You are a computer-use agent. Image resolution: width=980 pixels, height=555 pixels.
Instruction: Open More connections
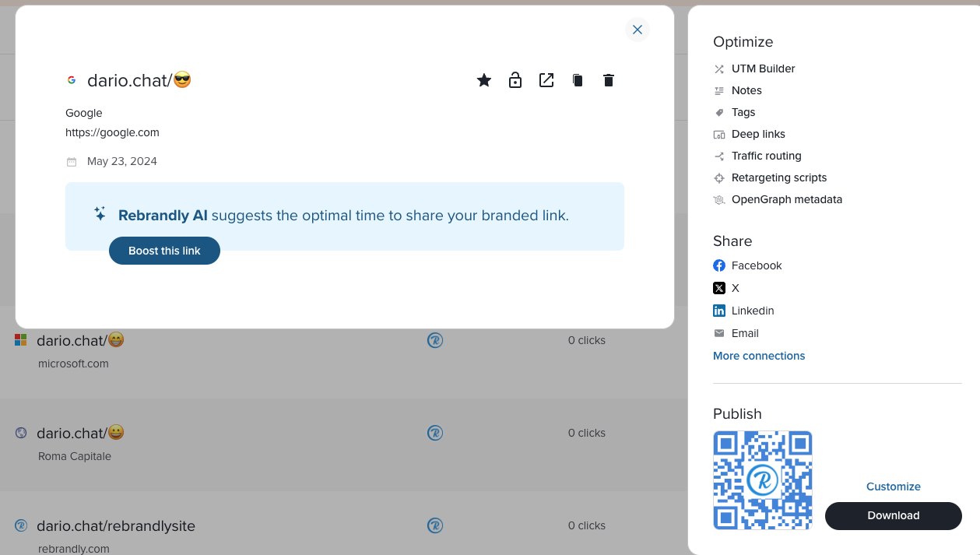759,356
